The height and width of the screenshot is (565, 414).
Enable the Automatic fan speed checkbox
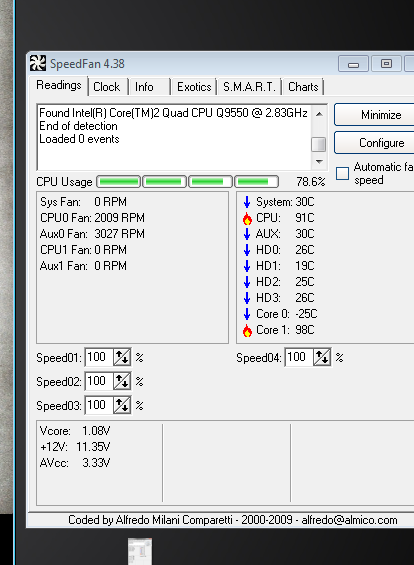tap(342, 173)
